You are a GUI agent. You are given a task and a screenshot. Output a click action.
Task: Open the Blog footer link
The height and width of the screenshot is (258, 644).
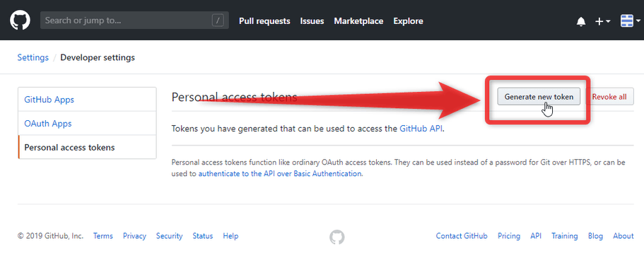(x=595, y=236)
